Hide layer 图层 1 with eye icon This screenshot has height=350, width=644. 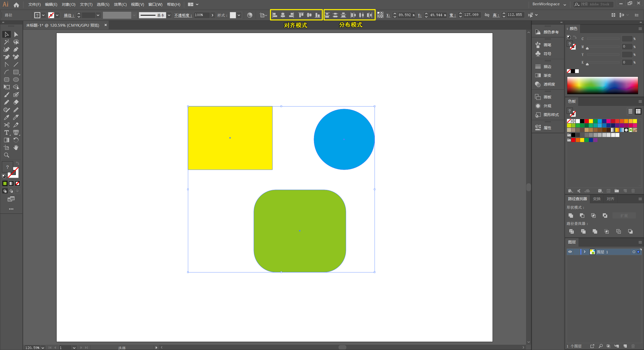[x=570, y=252]
